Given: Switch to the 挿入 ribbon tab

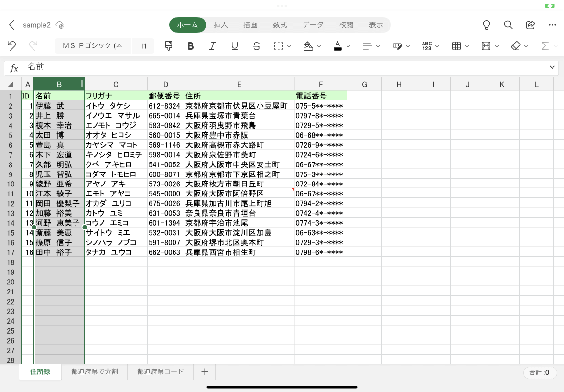Looking at the screenshot, I should (x=220, y=25).
